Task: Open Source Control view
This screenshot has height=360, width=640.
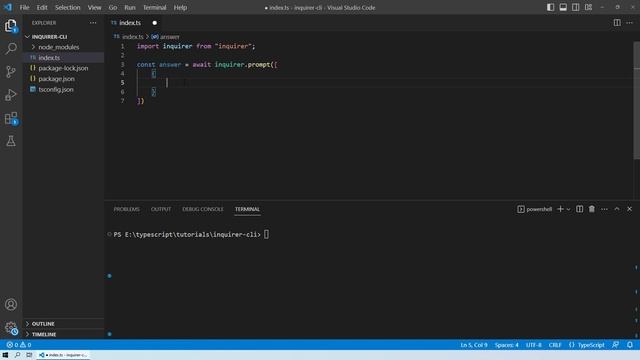Action: click(x=11, y=72)
